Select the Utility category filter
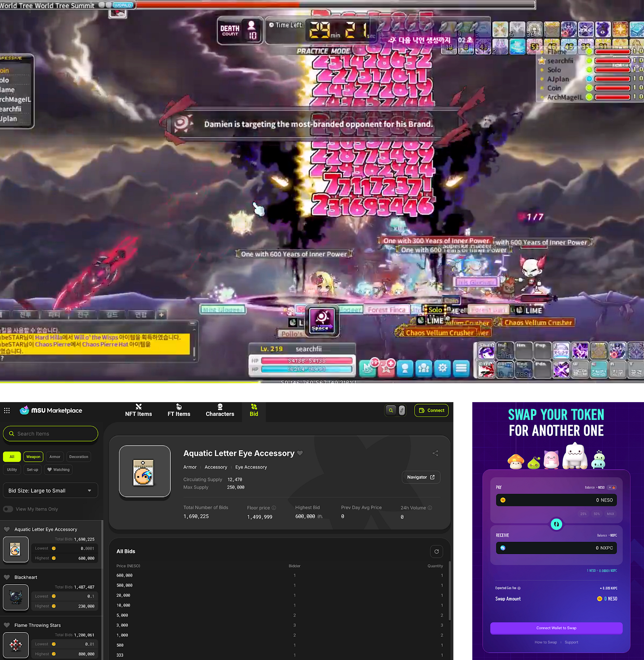644x660 pixels. coord(12,470)
